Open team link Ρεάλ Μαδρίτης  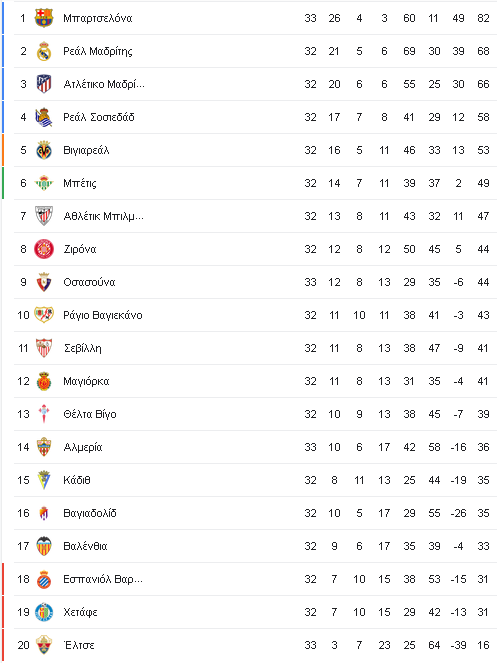point(98,51)
